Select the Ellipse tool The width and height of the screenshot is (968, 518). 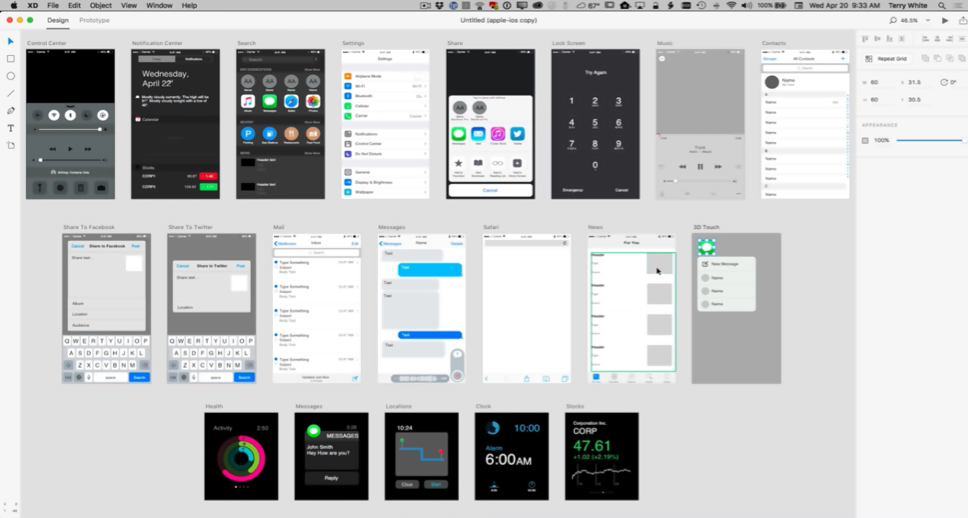[x=11, y=76]
